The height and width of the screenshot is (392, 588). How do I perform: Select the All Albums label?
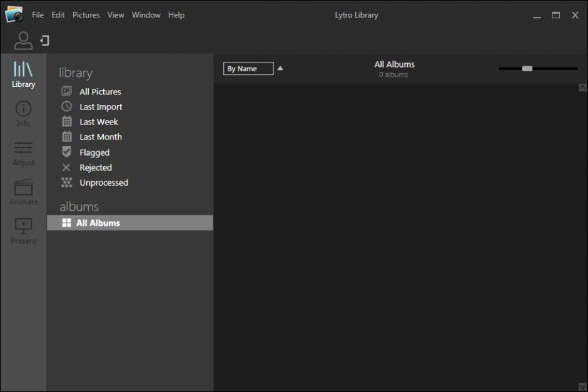tap(98, 223)
